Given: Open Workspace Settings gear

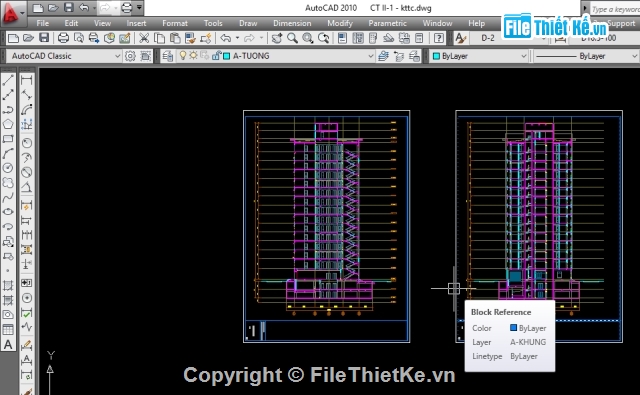Looking at the screenshot, I should [x=130, y=56].
